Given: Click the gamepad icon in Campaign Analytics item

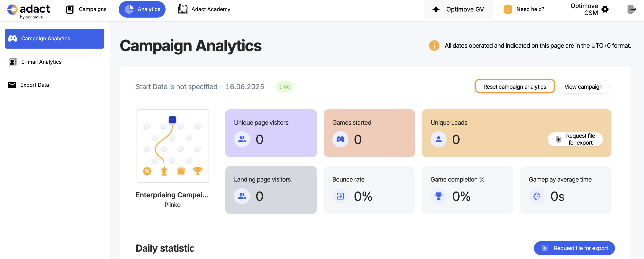Looking at the screenshot, I should coord(13,39).
